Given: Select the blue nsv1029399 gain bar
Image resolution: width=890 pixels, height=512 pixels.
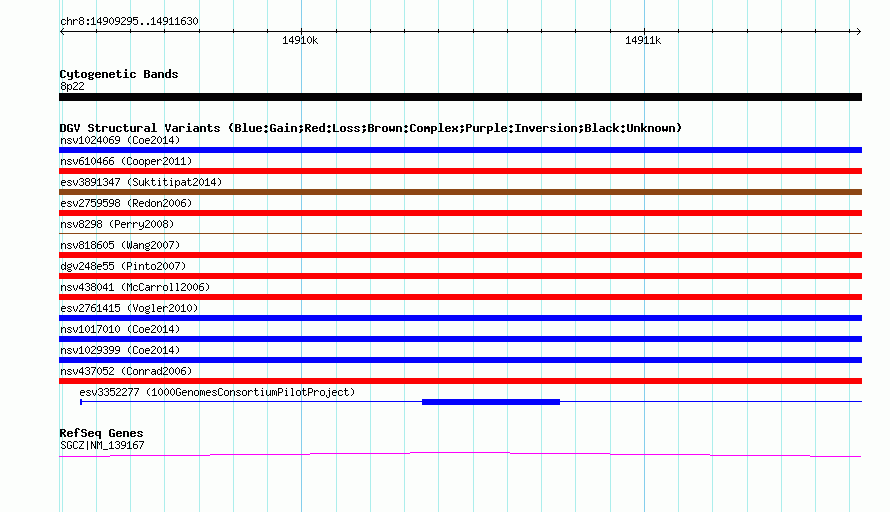Looking at the screenshot, I should [460, 360].
